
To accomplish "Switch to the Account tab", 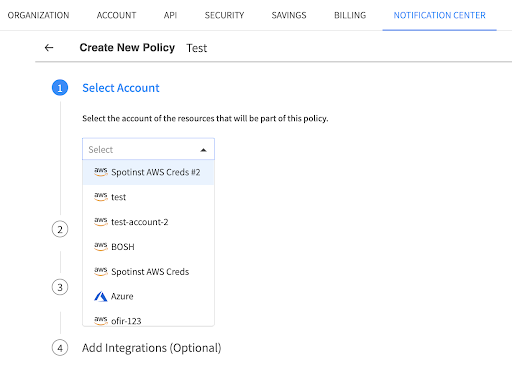I will [116, 15].
